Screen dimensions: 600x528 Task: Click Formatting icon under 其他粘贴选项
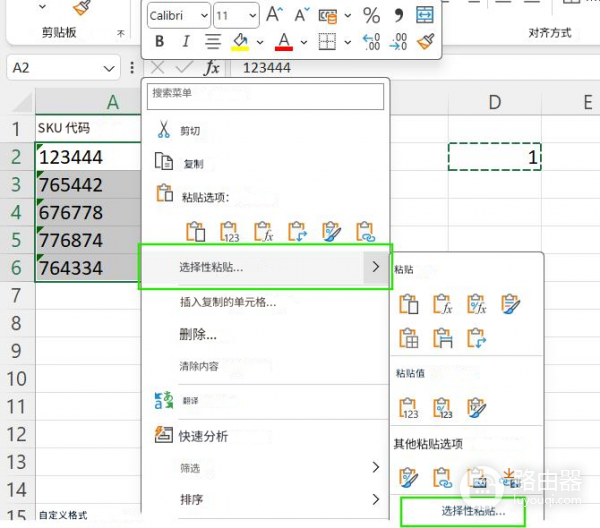point(409,477)
